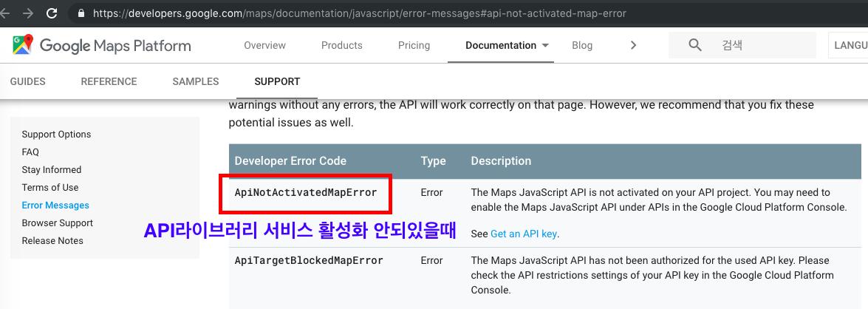The width and height of the screenshot is (868, 309).
Task: Click the 'is not activated on your API project' description
Action: pyautogui.click(x=659, y=200)
